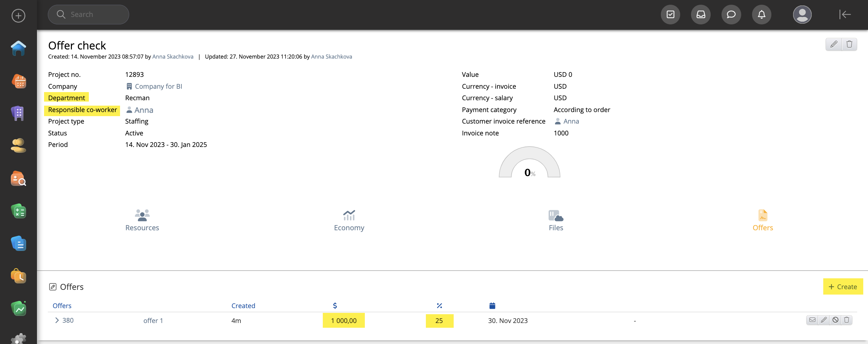The height and width of the screenshot is (344, 868).
Task: Switch to the Resources tab
Action: (x=142, y=220)
